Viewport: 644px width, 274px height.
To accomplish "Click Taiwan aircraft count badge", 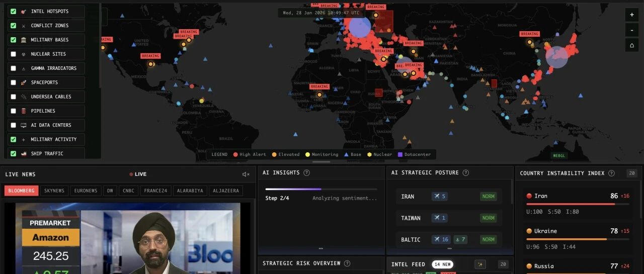I will 440,218.
